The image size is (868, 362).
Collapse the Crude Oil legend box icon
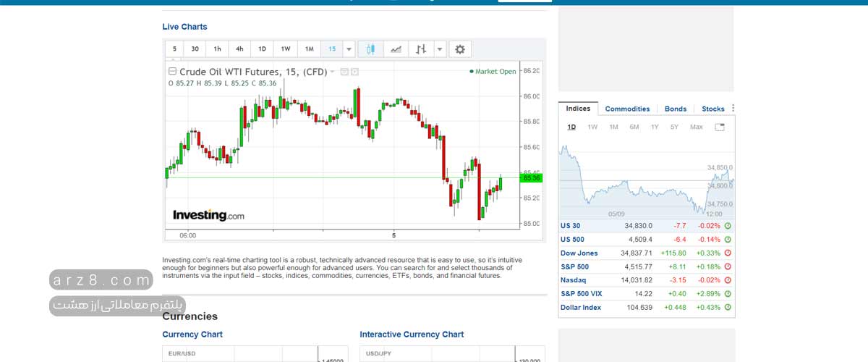172,72
